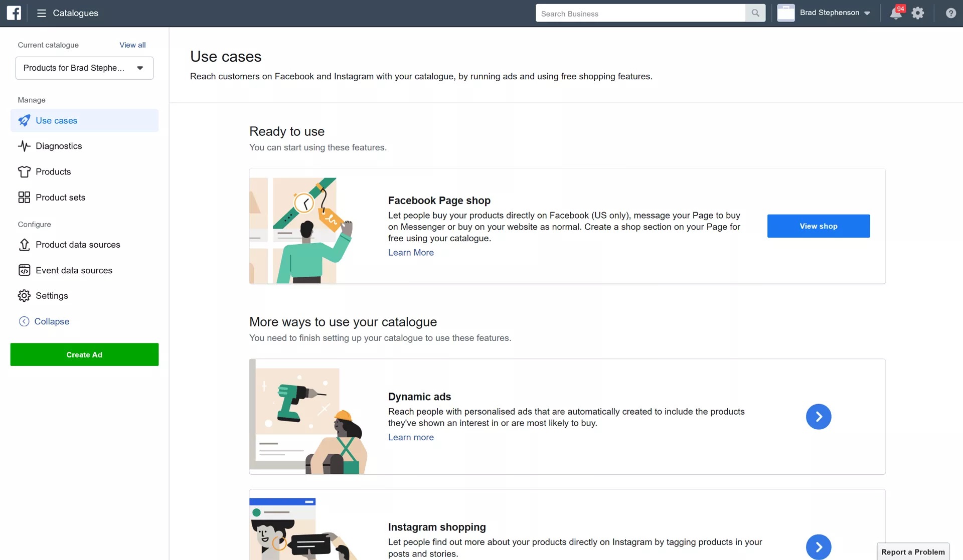Viewport: 963px width, 560px height.
Task: Click the Catalogues title in the header
Action: [75, 13]
